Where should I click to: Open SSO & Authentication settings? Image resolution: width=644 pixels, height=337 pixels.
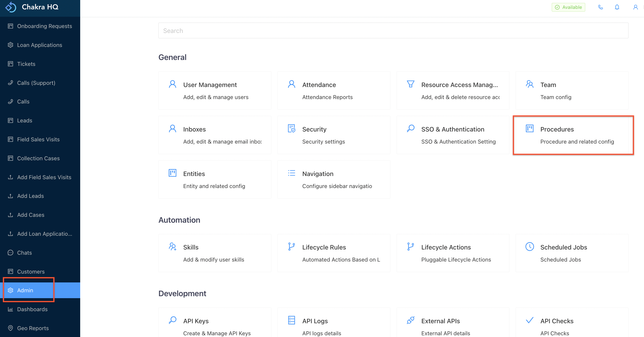tap(453, 135)
